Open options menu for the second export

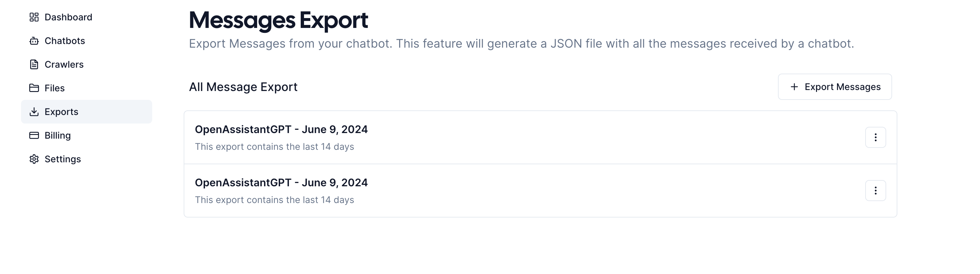click(x=875, y=191)
